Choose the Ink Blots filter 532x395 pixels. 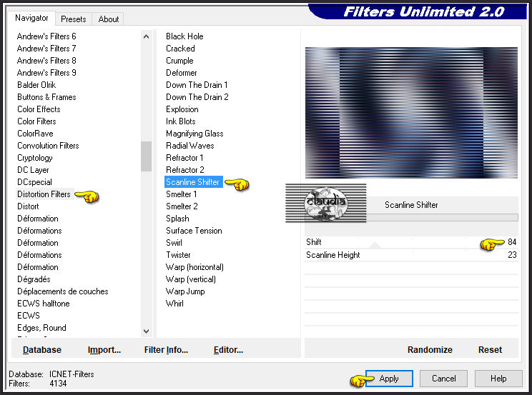180,121
